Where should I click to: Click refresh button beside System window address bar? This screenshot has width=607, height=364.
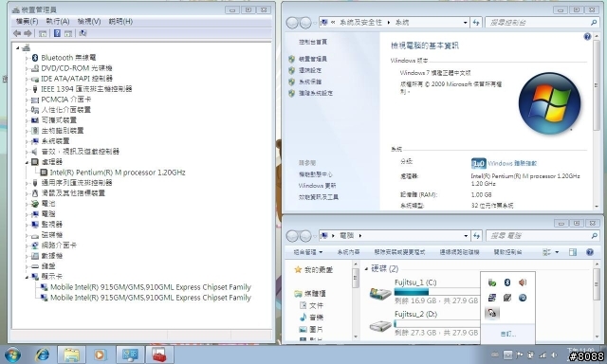tap(476, 23)
